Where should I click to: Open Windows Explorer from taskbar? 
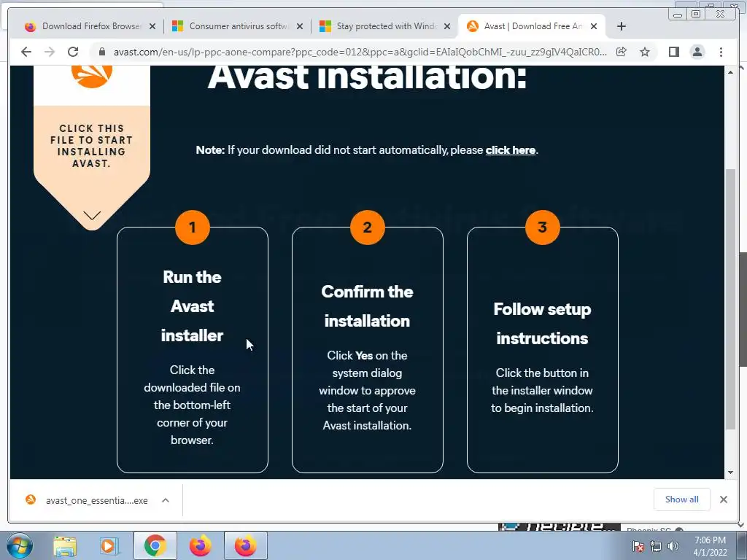65,546
